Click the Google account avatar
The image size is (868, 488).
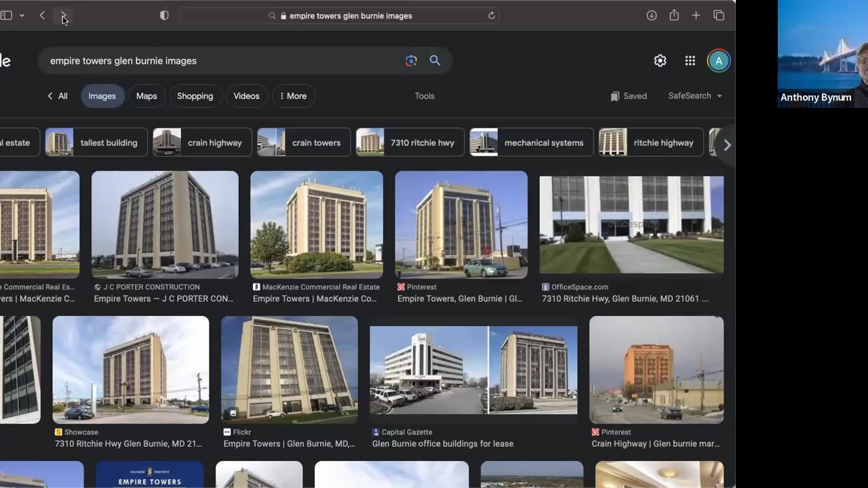(718, 61)
